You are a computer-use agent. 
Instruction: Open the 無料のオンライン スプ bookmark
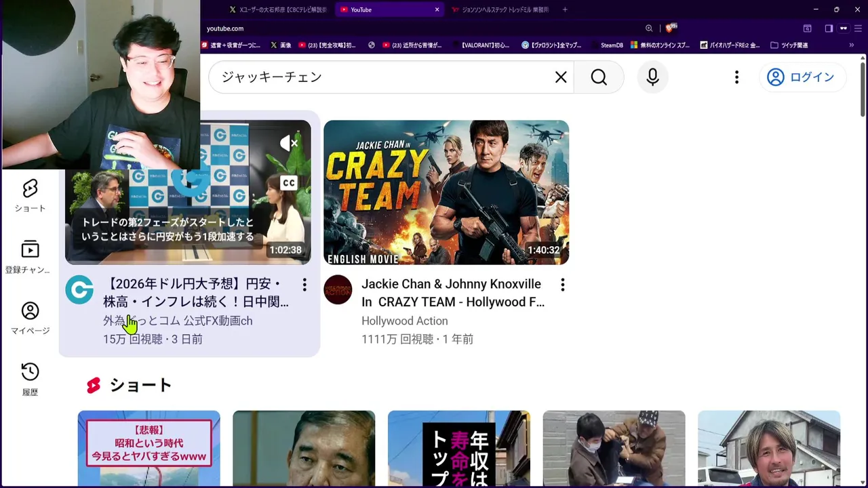coord(660,45)
